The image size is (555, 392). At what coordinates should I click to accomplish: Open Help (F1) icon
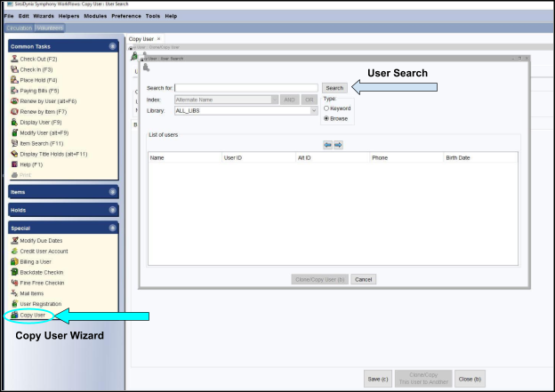tap(14, 164)
